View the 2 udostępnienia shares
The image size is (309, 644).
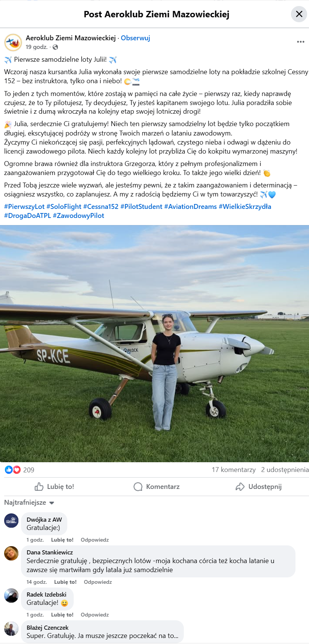point(285,470)
